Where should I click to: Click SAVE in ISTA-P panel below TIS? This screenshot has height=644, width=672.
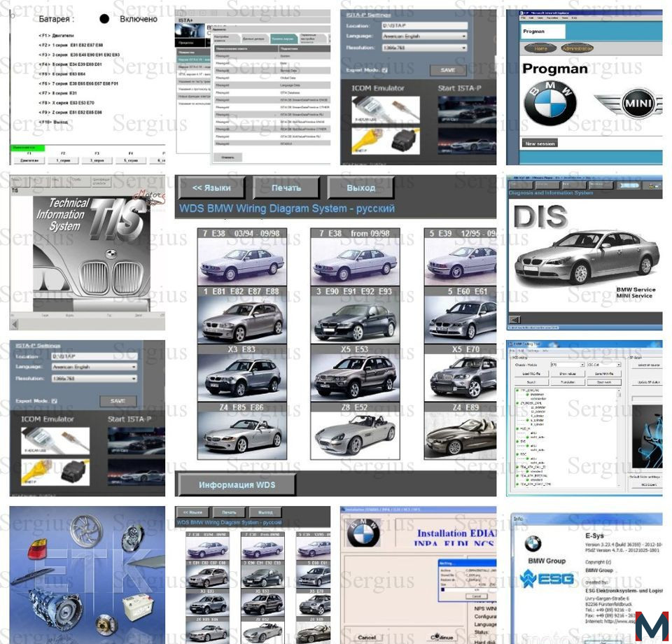[118, 401]
